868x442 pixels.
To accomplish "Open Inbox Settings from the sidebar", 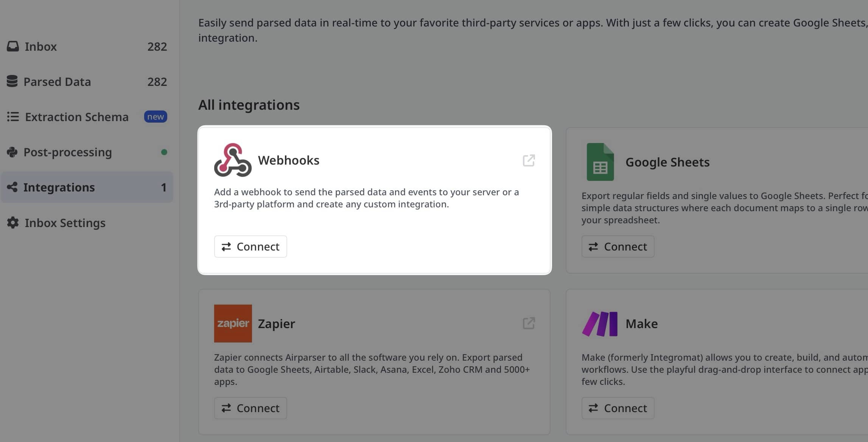I will pos(65,223).
